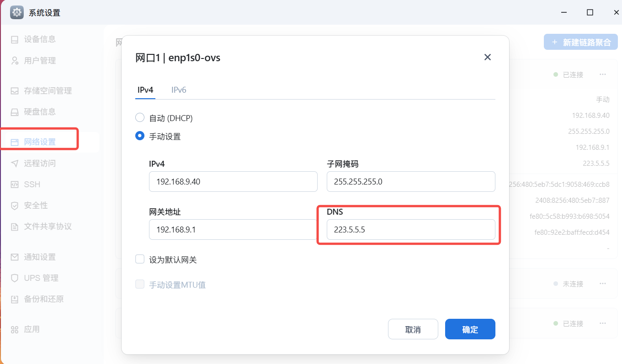Switch to the IPv4 tab
The image size is (622, 364).
tap(145, 90)
